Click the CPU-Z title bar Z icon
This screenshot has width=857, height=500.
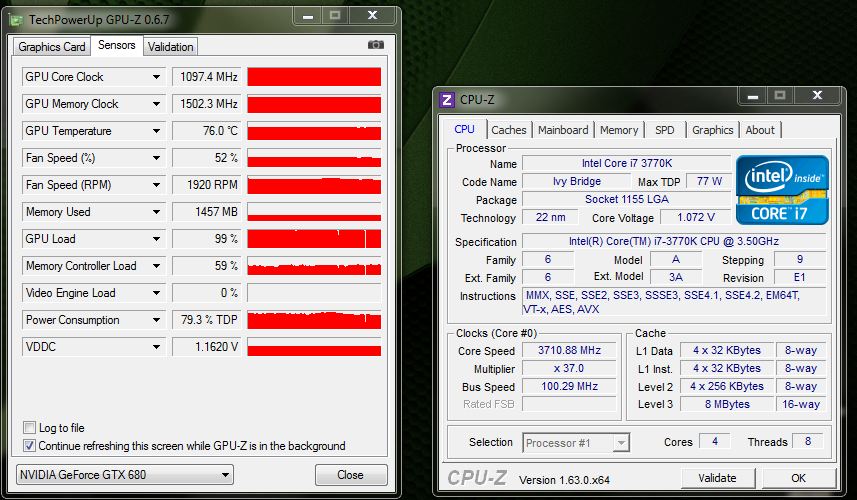(447, 100)
